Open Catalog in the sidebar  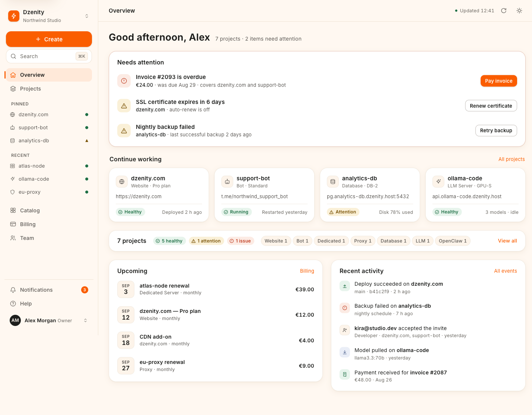[49, 210]
